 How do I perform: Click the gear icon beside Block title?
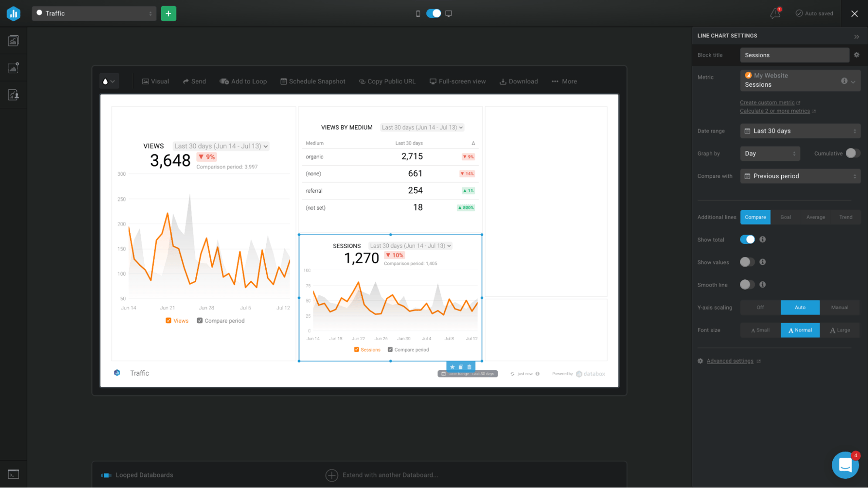tap(857, 55)
